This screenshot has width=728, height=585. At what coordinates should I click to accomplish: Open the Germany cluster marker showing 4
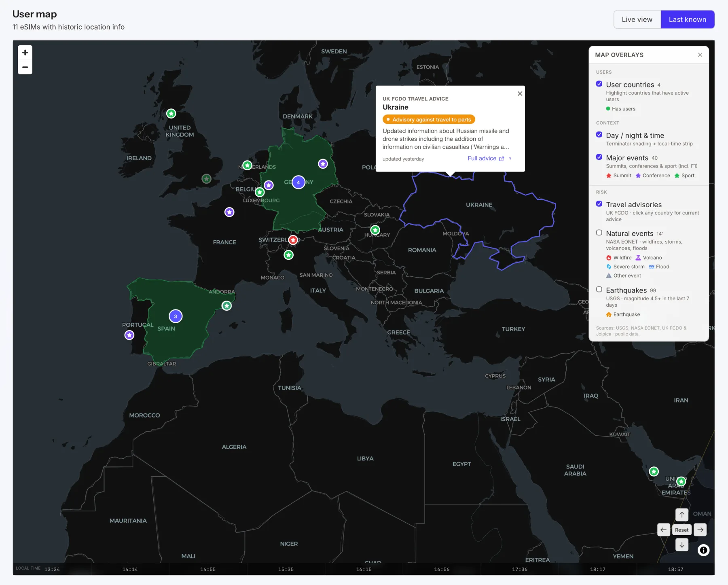298,182
